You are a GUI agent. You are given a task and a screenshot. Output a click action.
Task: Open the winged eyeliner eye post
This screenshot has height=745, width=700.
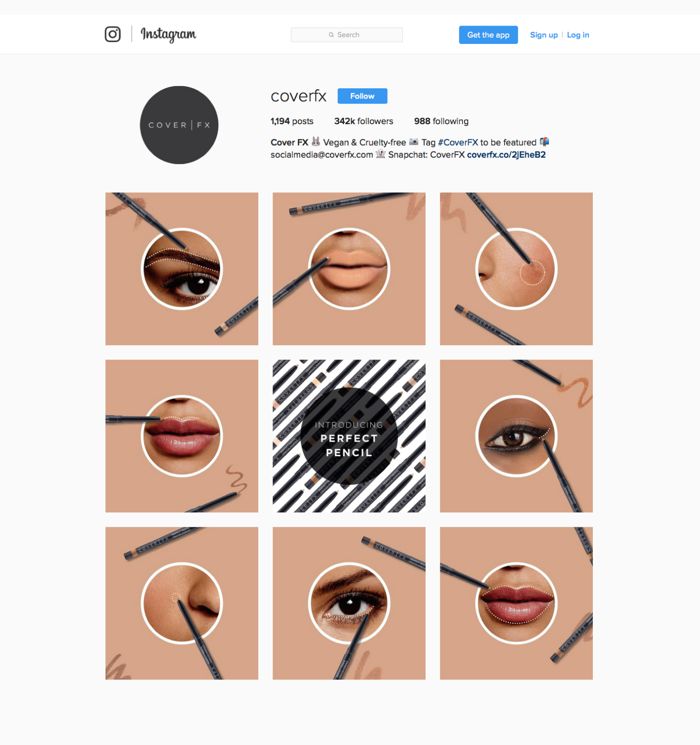[x=516, y=436]
